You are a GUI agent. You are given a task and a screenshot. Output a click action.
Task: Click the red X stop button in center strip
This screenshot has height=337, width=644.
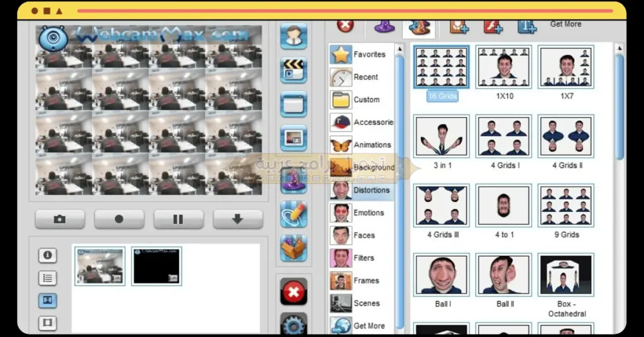[x=294, y=292]
